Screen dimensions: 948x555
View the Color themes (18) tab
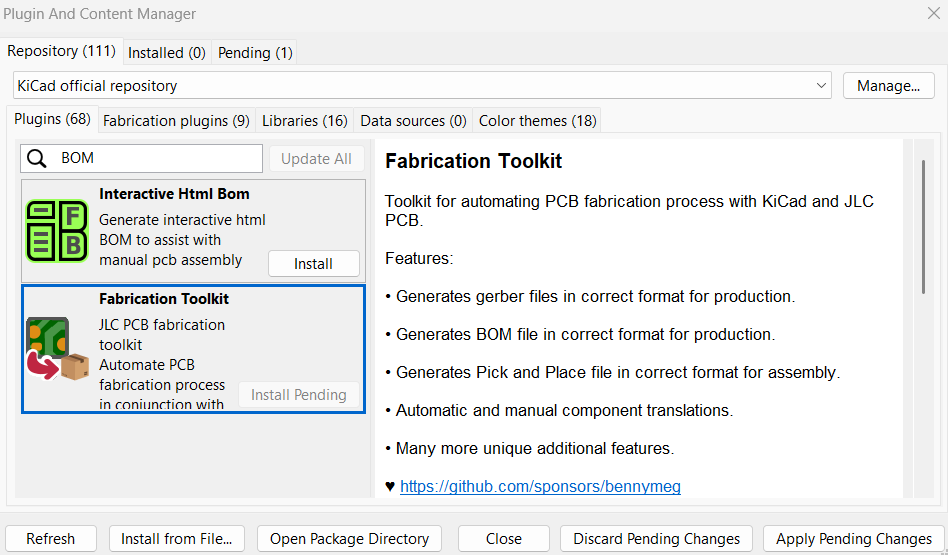tap(537, 121)
